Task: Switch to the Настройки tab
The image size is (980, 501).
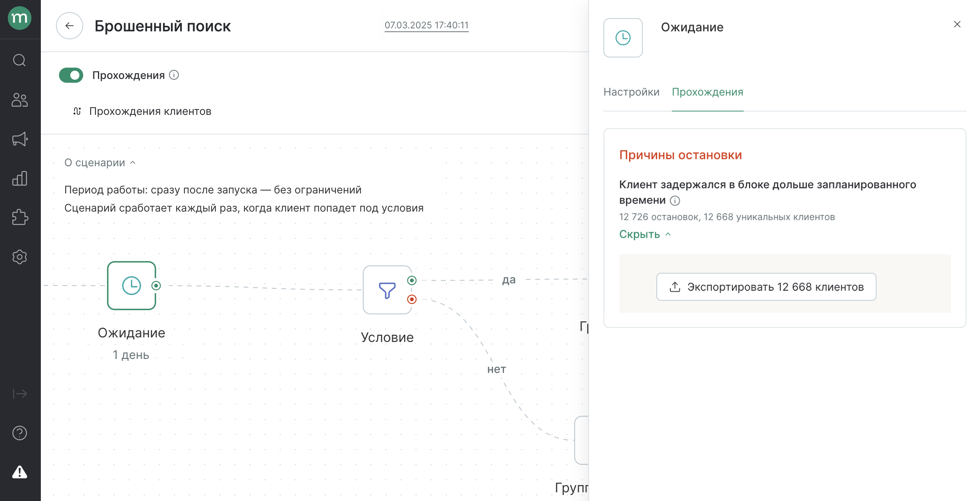Action: (631, 92)
